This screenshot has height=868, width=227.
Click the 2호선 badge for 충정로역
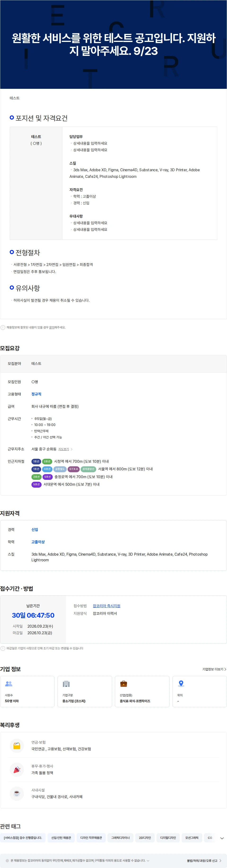36,477
